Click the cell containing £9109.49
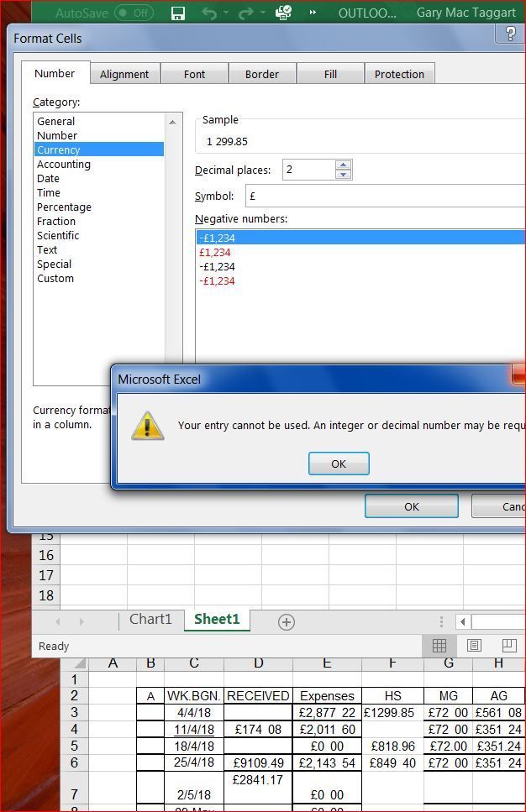 258,762
